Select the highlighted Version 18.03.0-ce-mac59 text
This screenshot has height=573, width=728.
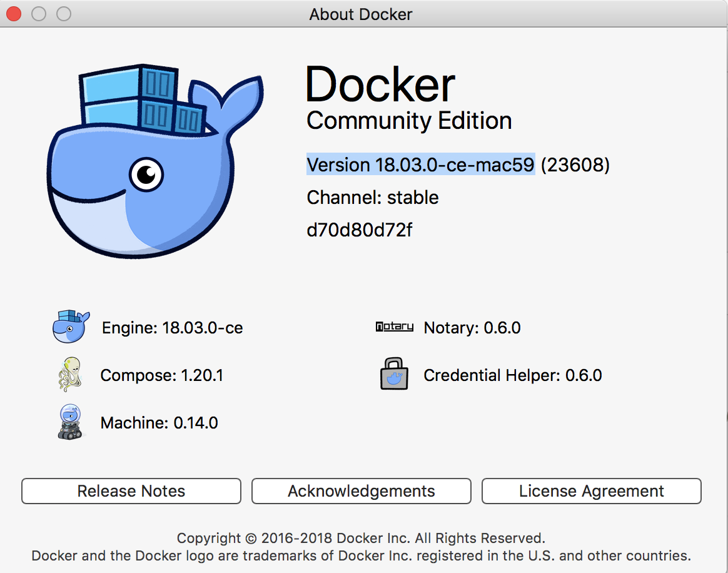[x=421, y=165]
